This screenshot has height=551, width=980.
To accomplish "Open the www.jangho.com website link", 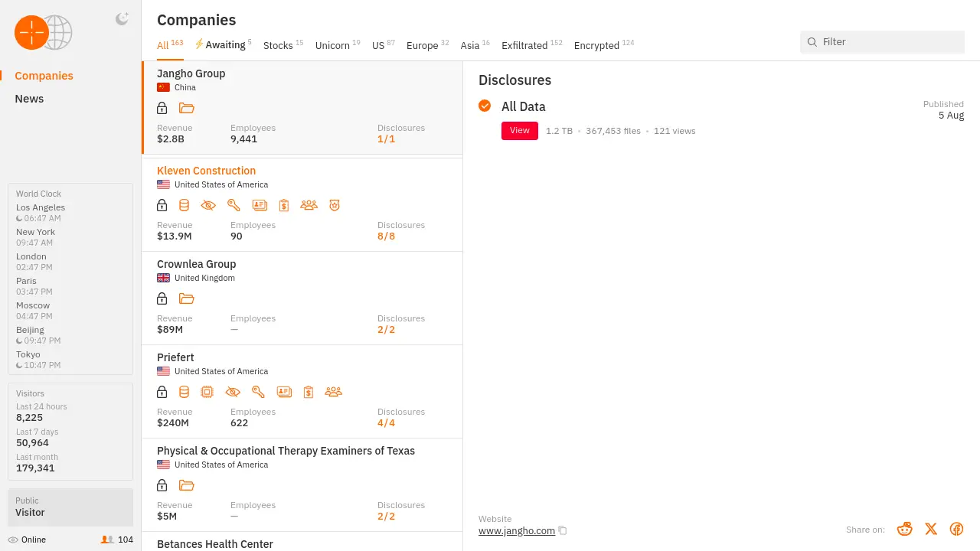I will pos(516,531).
